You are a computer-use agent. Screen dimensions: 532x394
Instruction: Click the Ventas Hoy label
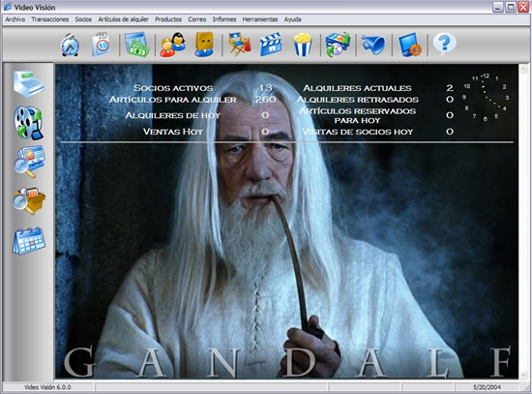pyautogui.click(x=173, y=132)
